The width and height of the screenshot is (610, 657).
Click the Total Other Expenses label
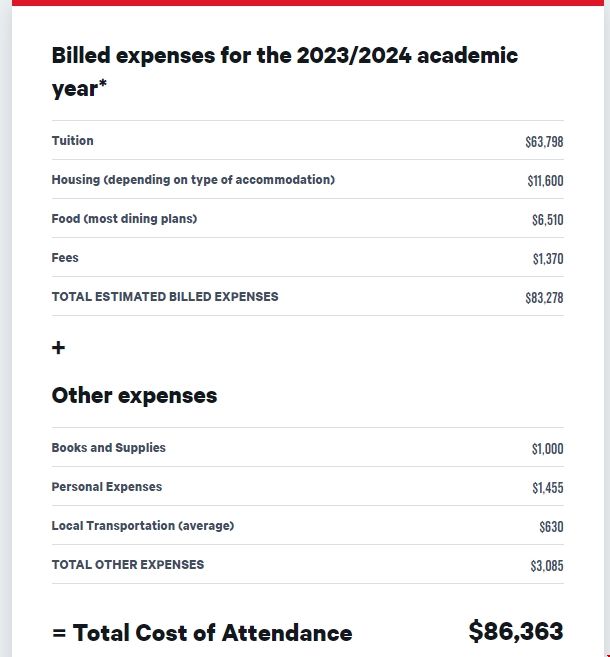coord(128,565)
